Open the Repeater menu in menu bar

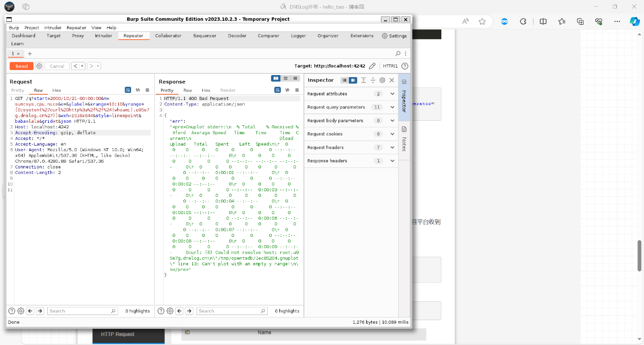(x=76, y=27)
